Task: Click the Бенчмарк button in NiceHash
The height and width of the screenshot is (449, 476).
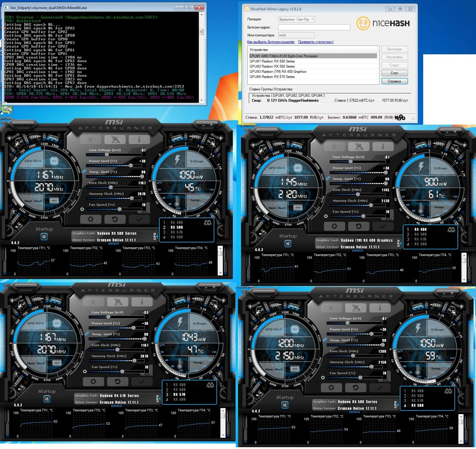Action: 394,49
